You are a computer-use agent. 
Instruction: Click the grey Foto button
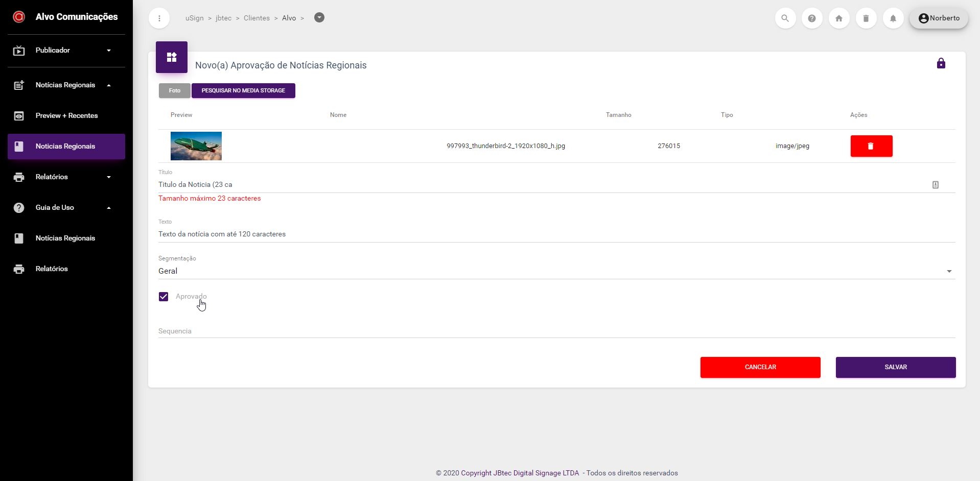tap(175, 91)
